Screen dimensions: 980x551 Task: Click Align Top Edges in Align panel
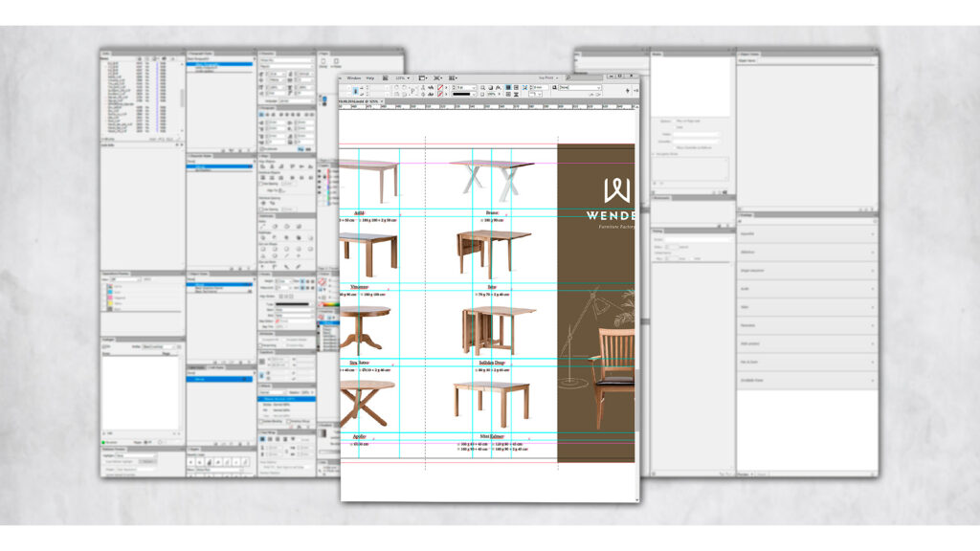pos(293,166)
